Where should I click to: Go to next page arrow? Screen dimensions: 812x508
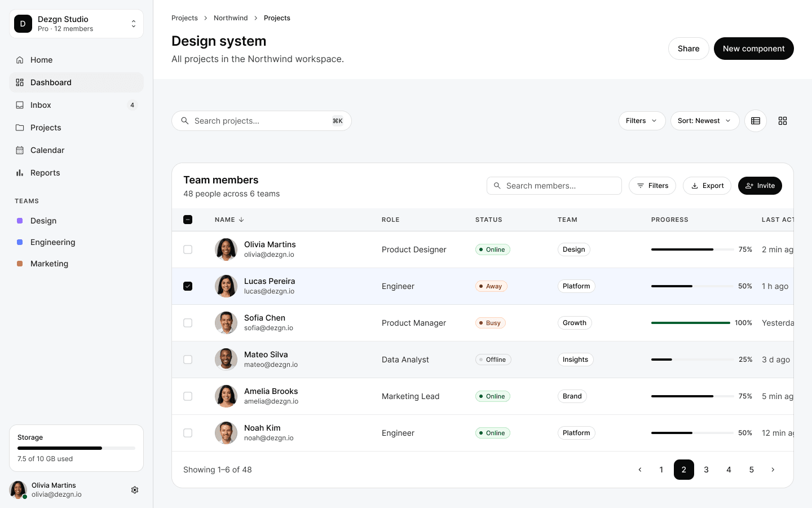point(773,470)
